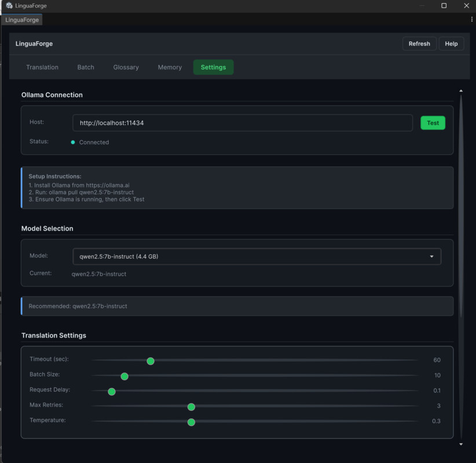Click the Batch Size slider handle

125,376
